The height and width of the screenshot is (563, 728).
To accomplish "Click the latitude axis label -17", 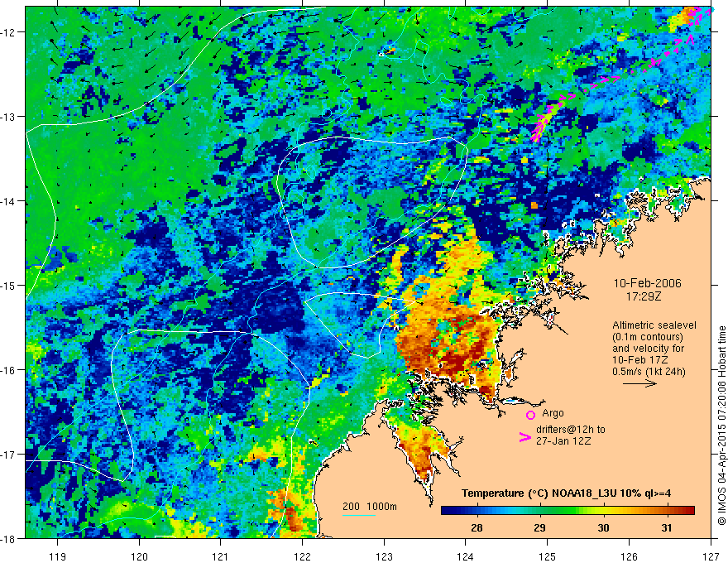I will 9,455.
